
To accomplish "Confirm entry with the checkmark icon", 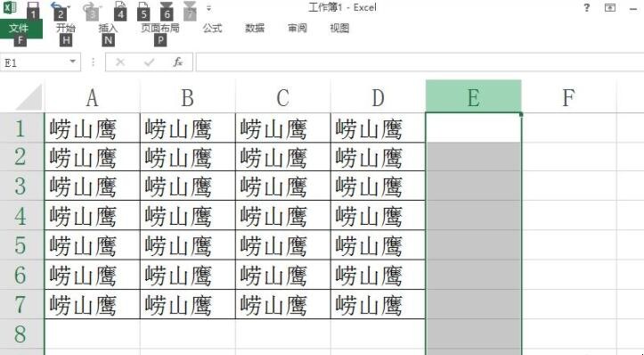I will (149, 62).
